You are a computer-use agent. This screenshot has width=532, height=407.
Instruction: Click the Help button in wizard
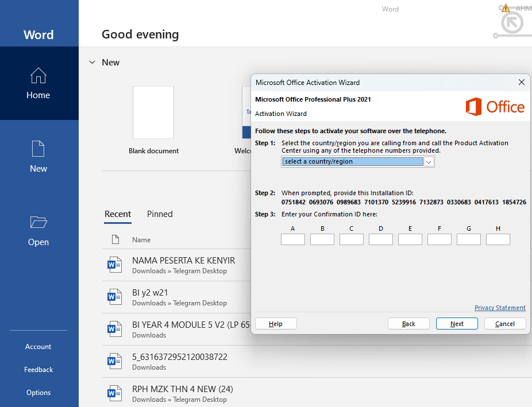[x=276, y=324]
